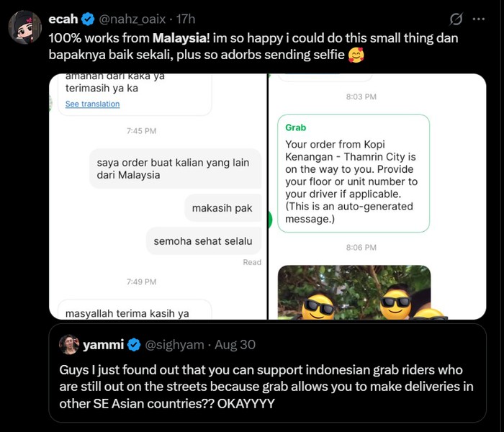Open the @sighyam handle
The image size is (504, 432).
tap(176, 345)
